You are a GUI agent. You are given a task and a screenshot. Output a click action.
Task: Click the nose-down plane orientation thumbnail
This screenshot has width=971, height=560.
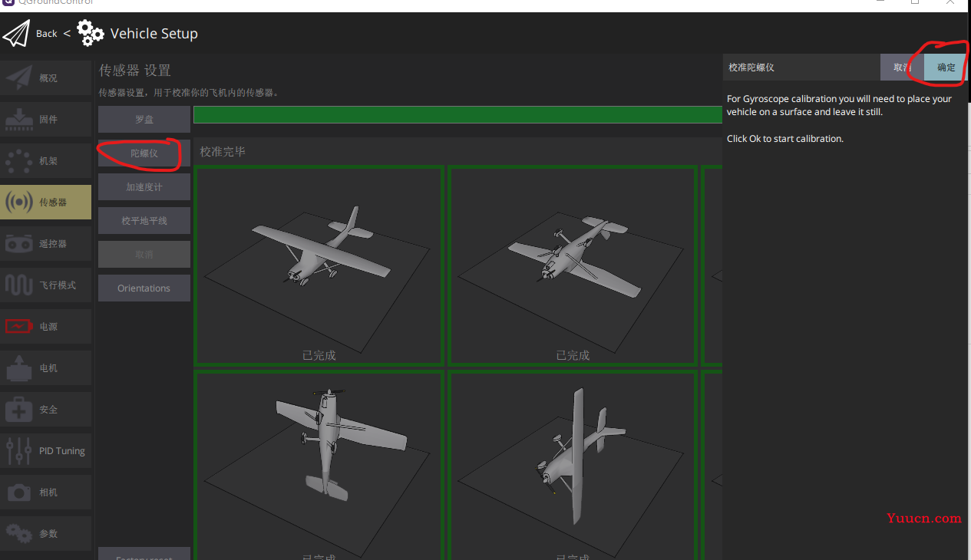point(319,465)
